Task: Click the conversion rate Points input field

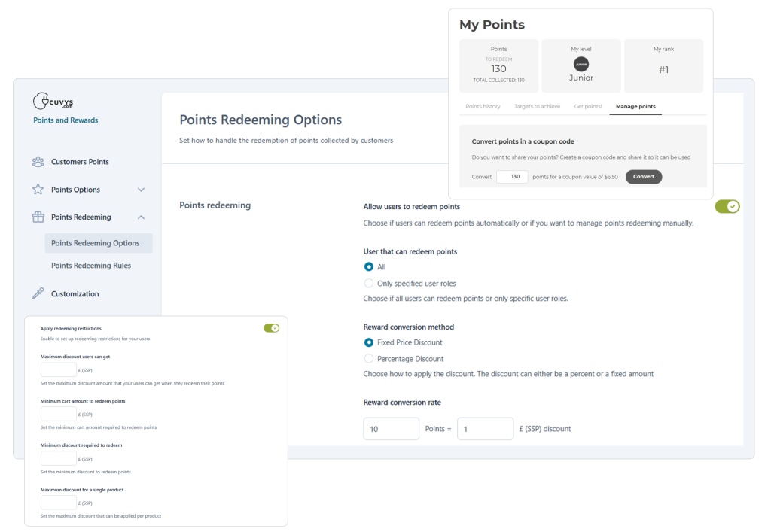Action: pyautogui.click(x=391, y=429)
